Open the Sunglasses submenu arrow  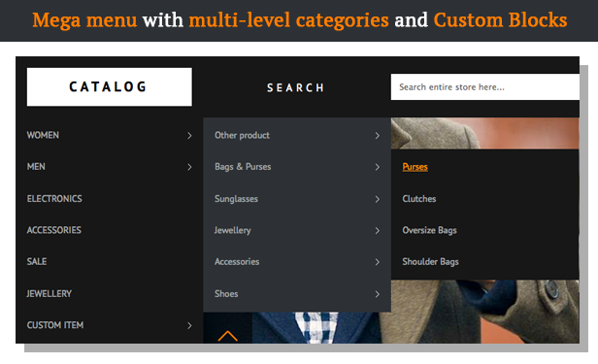378,199
